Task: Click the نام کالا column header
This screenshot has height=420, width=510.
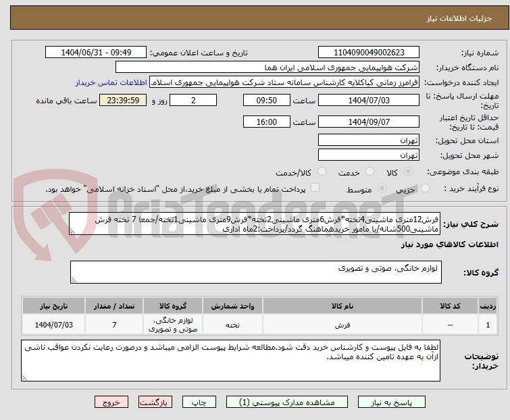Action: pyautogui.click(x=342, y=306)
